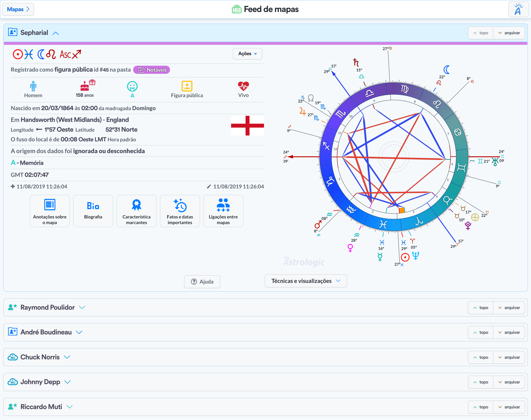The height and width of the screenshot is (420, 531).
Task: Open Fatos e datas importantes
Action: pyautogui.click(x=180, y=211)
